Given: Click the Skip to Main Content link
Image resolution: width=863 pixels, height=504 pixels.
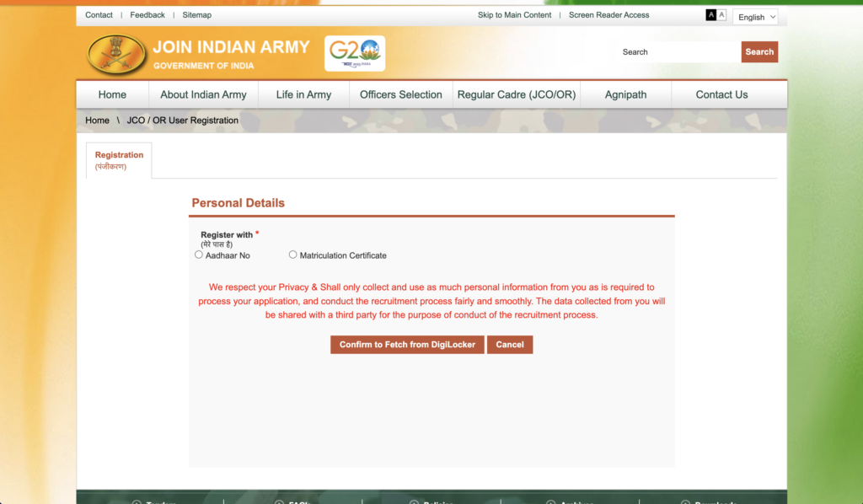Looking at the screenshot, I should [514, 14].
